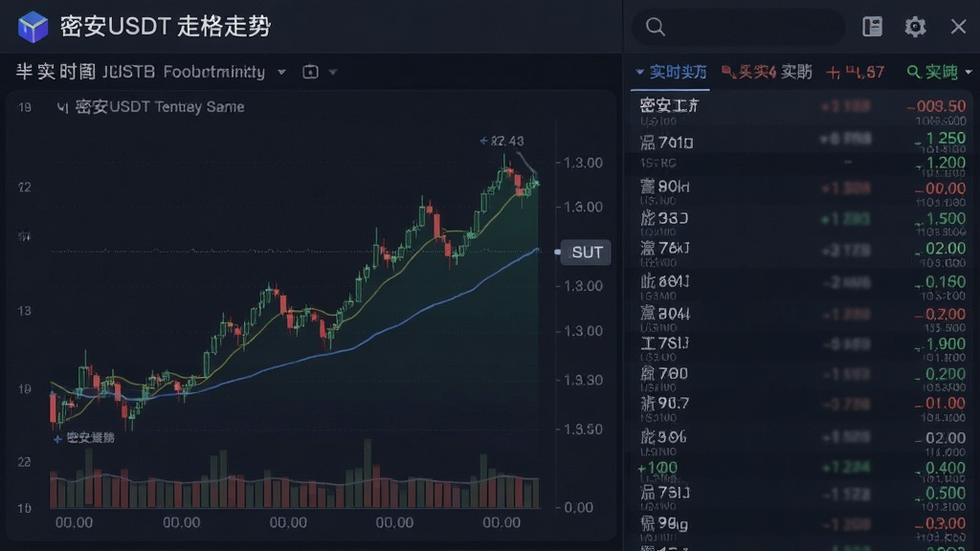Open the dropdown arrow next to the calendar icon
Image resolution: width=980 pixels, height=551 pixels.
pos(333,73)
